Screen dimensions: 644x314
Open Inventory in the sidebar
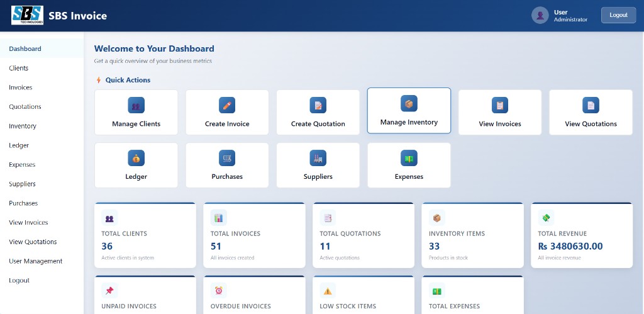[x=42, y=126]
